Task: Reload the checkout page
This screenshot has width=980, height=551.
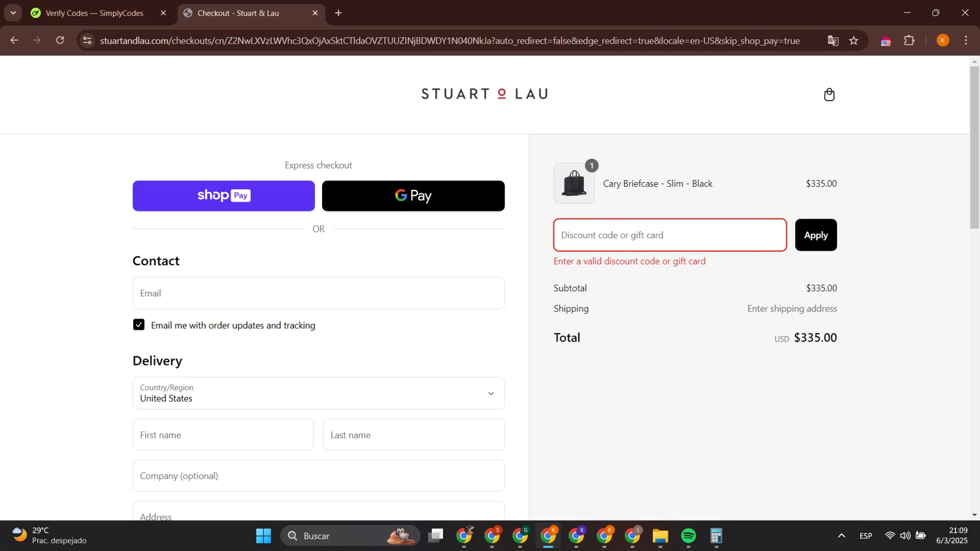Action: 60,40
